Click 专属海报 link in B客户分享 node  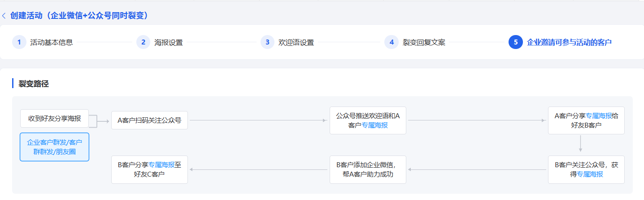(161, 164)
